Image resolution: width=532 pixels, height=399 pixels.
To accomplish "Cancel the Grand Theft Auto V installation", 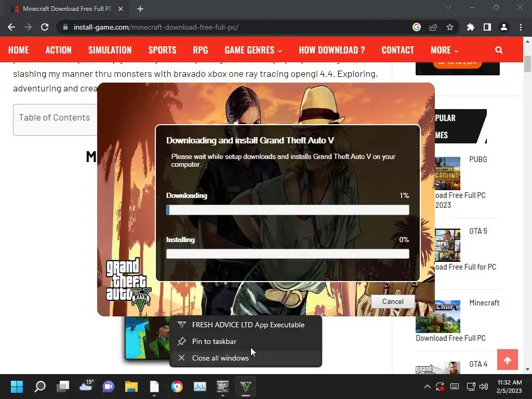I will (x=393, y=302).
